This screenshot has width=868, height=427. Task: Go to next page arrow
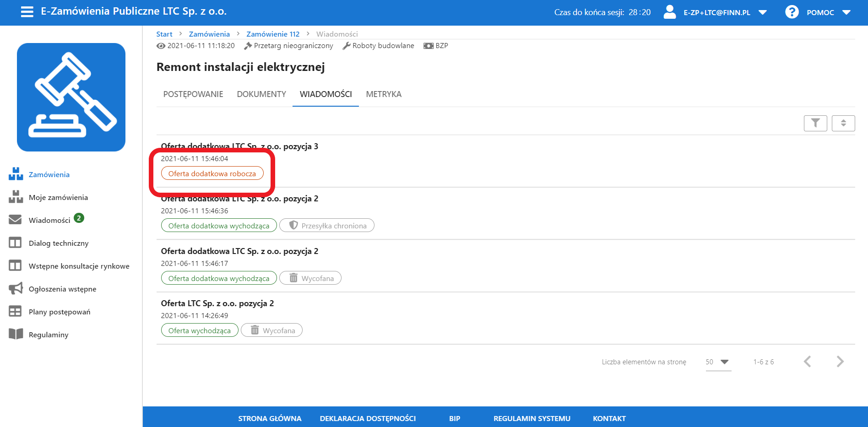tap(840, 362)
